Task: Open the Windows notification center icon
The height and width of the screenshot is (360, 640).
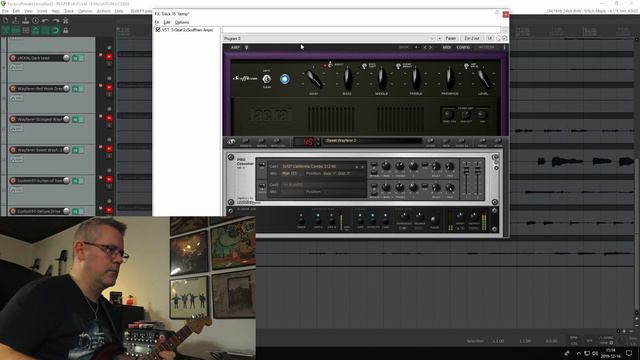Action: [x=629, y=353]
